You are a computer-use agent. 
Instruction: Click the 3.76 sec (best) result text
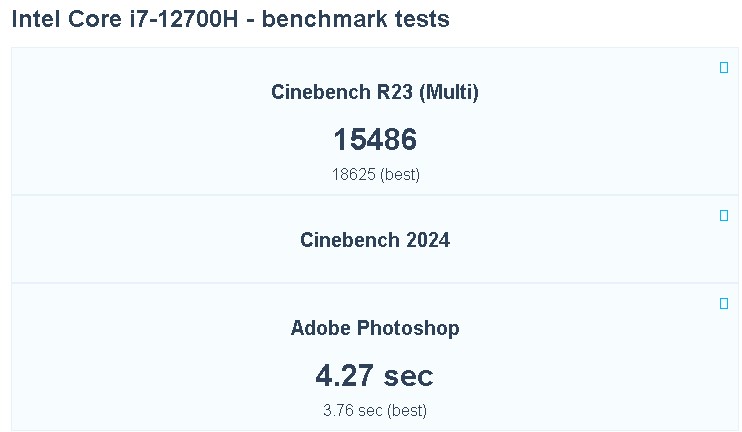[x=375, y=410]
